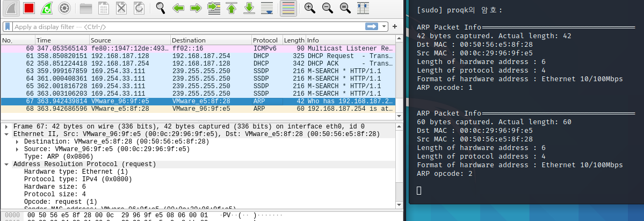
Task: Select Protocol type: IPv4 (0x0800) field
Action: click(x=78, y=179)
